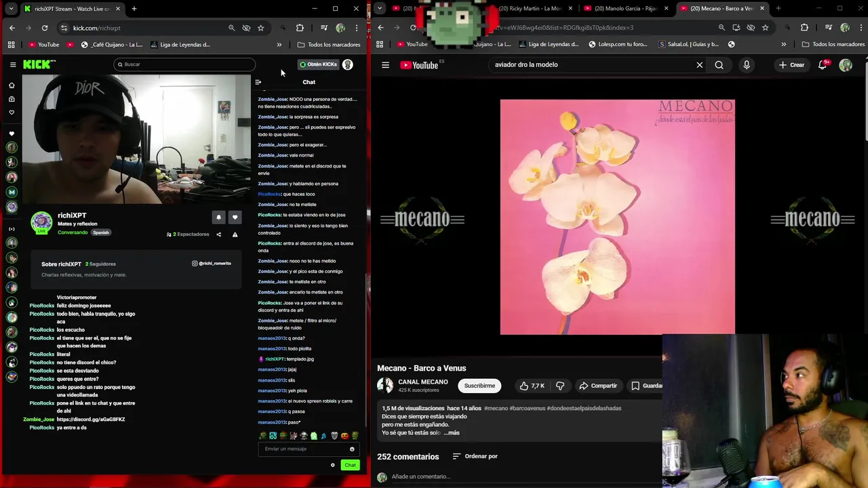Go back in the Kick browser window
This screenshot has width=868, height=488.
click(x=12, y=28)
